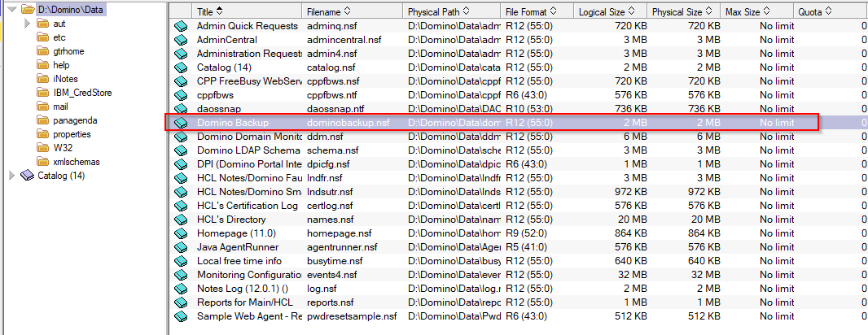Select the etc folder in tree
The image size is (868, 335).
pos(59,37)
